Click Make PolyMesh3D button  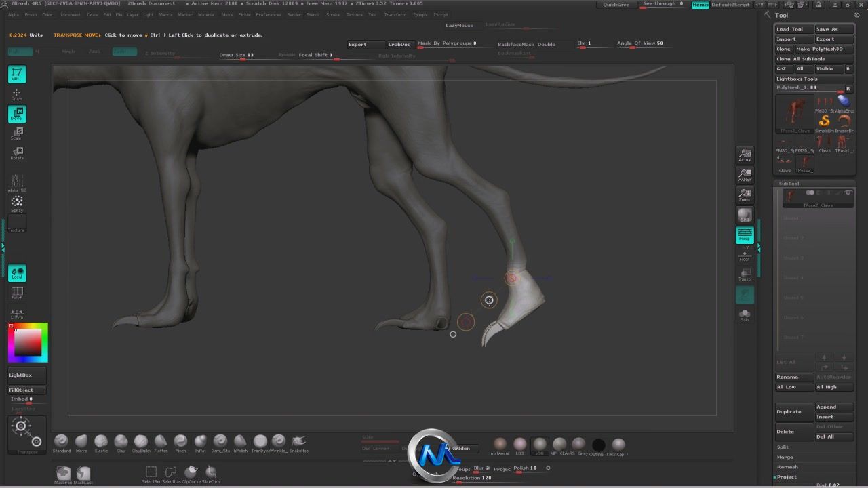coord(823,49)
